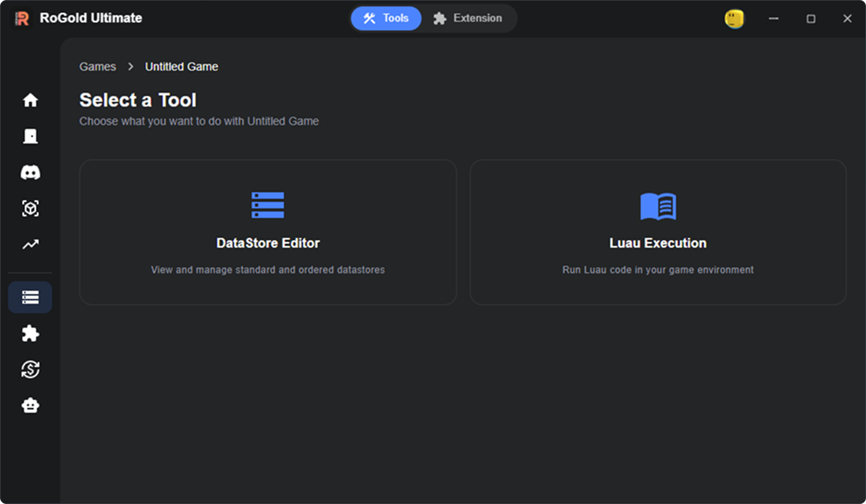
Task: Click the RoGold Ultimate title text
Action: click(x=91, y=18)
